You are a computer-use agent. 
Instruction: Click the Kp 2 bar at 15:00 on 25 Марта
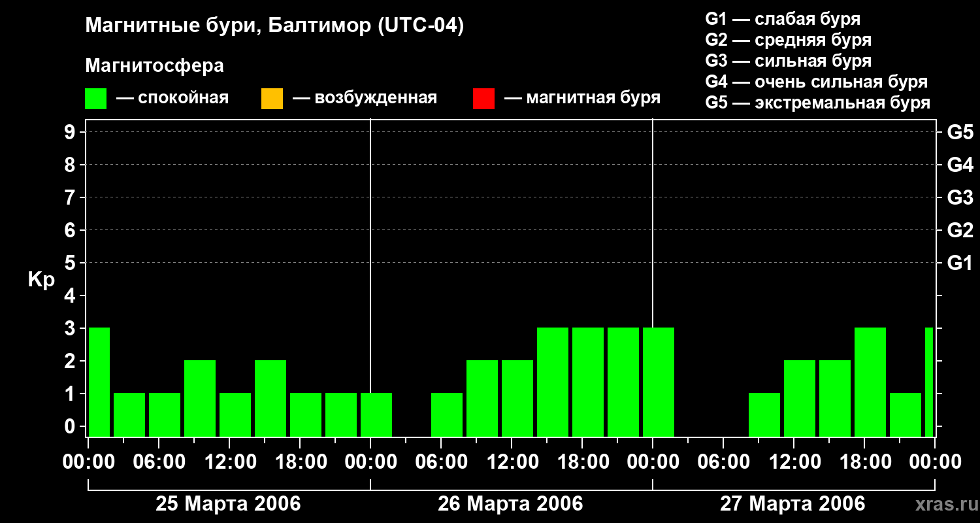pyautogui.click(x=270, y=398)
